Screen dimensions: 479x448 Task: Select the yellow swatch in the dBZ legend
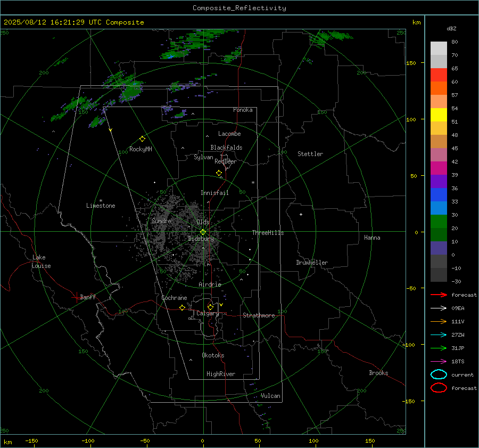tap(439, 115)
